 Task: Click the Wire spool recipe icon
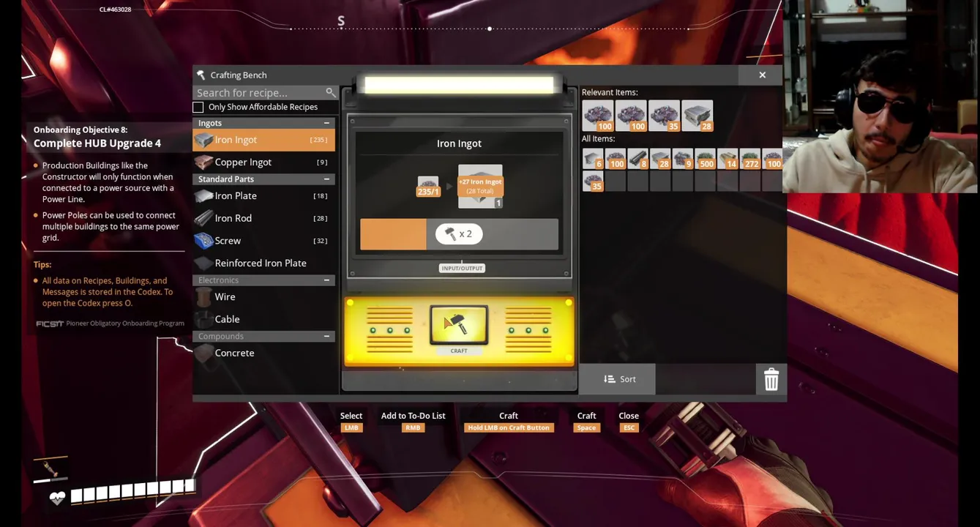(x=204, y=296)
